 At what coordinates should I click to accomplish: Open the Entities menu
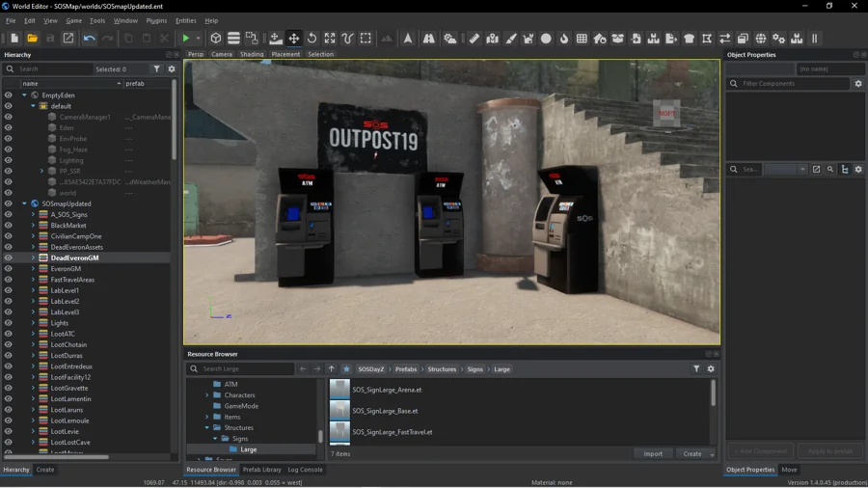tap(185, 21)
